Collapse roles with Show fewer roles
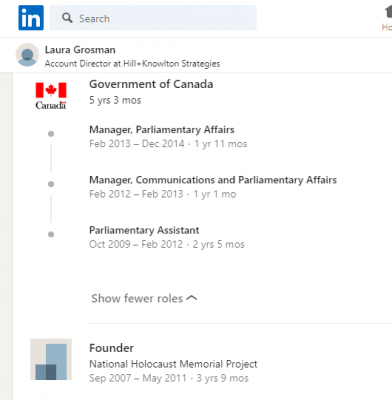Screen dimensions: 392x400 tap(144, 298)
